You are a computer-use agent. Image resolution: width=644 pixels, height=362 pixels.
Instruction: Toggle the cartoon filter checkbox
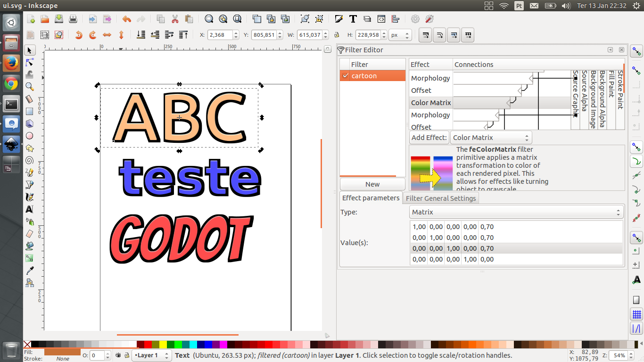346,75
